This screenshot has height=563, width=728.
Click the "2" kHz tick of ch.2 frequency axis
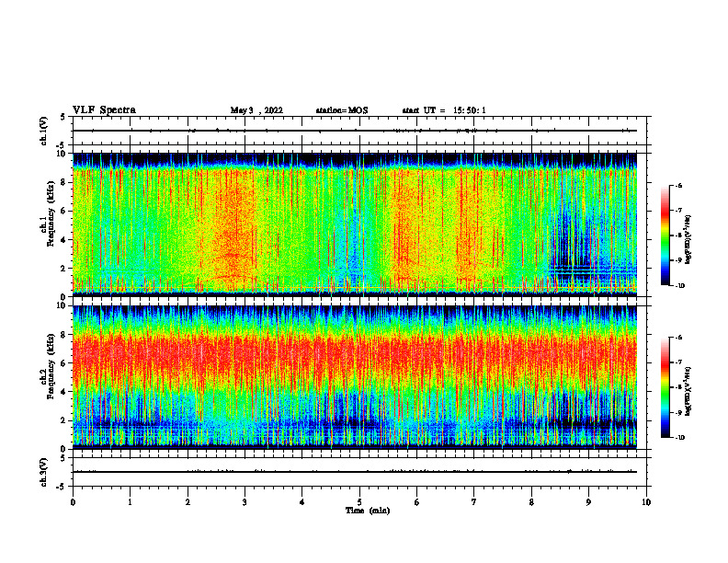pos(63,420)
